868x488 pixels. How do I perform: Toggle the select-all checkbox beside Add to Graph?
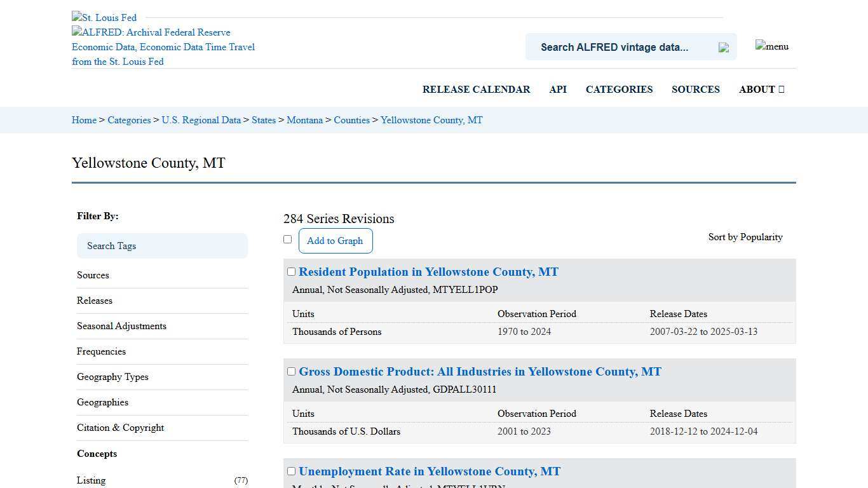pos(287,239)
